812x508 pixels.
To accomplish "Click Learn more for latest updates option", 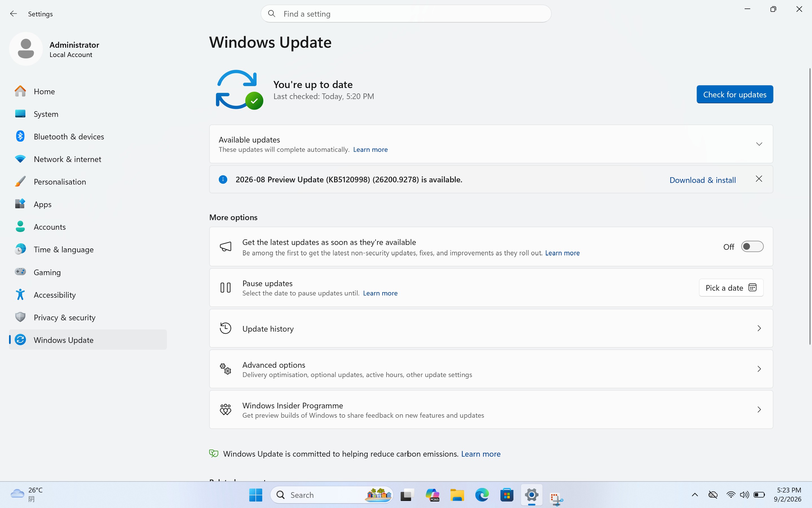I will point(562,253).
